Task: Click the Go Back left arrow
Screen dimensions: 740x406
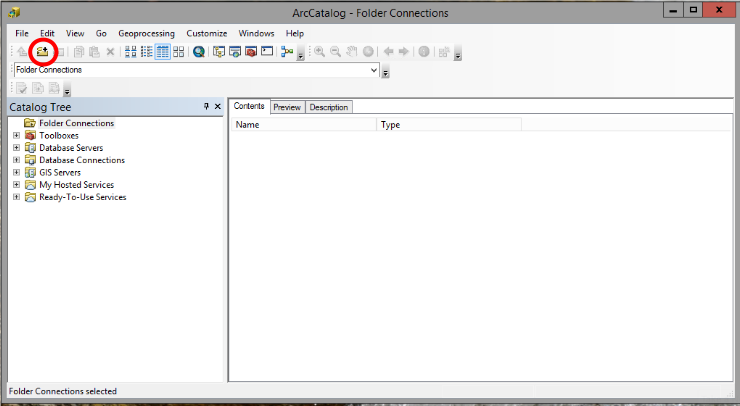Action: [x=388, y=51]
